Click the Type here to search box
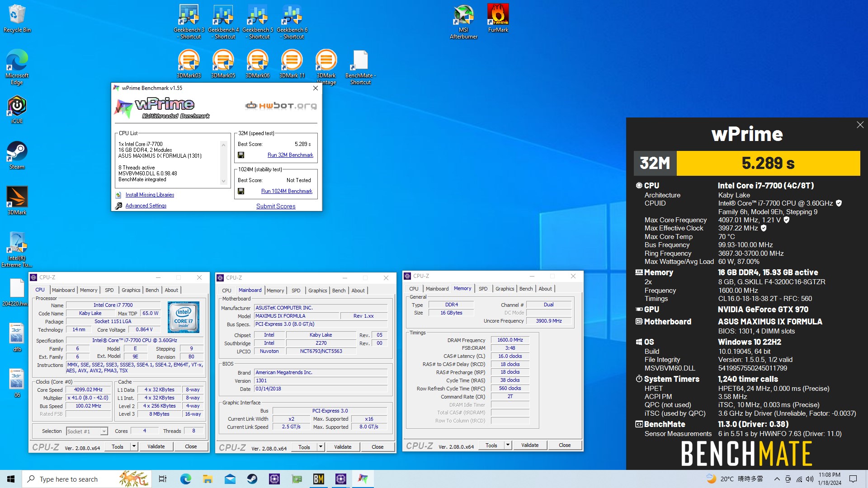This screenshot has width=868, height=488. [x=86, y=479]
